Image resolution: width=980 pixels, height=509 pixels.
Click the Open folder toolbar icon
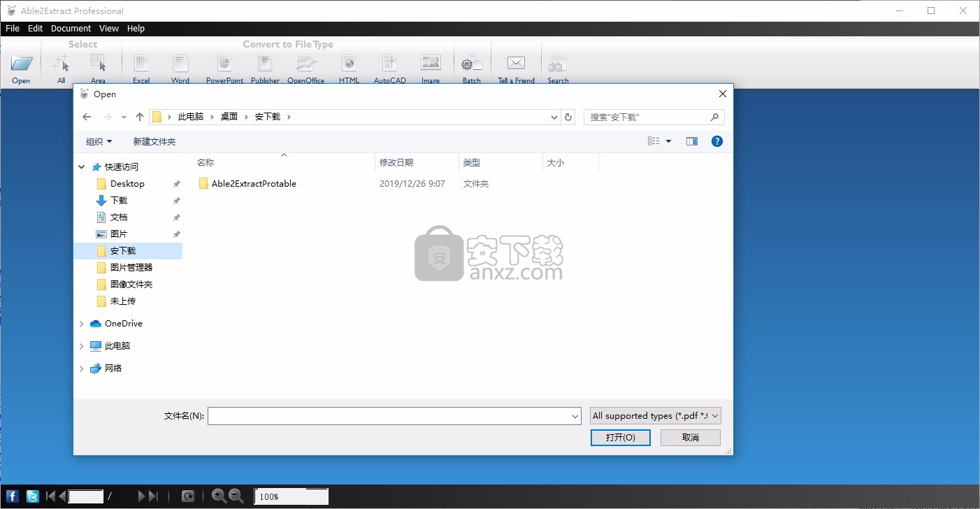pyautogui.click(x=22, y=64)
